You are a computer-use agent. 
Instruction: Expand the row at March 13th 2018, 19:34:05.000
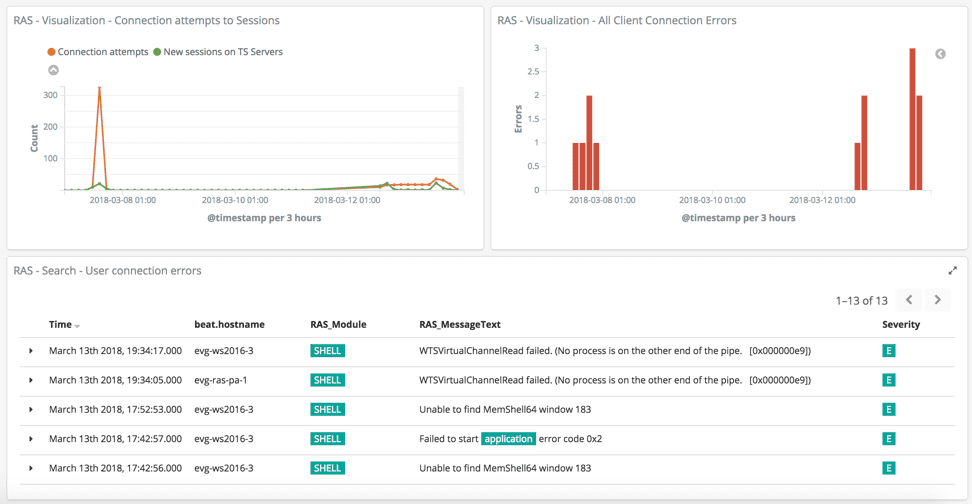point(30,380)
